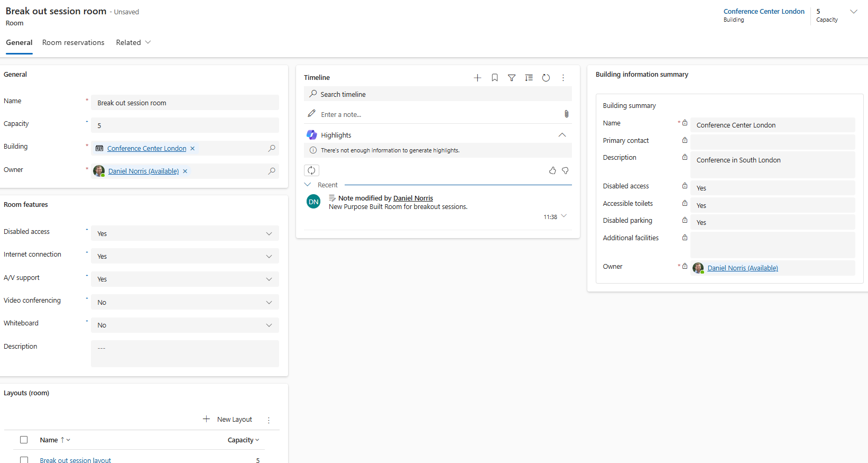
Task: Open the timeline filter funnel icon
Action: [512, 78]
